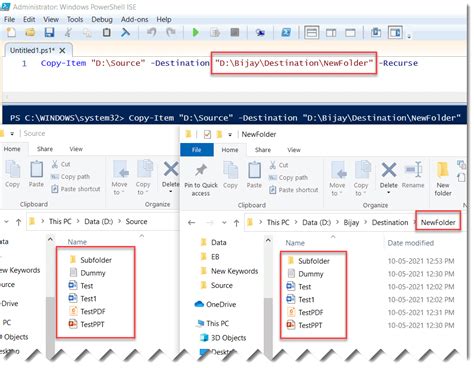Open Share tab in NewFolder window
The height and width of the screenshot is (368, 474).
[263, 150]
